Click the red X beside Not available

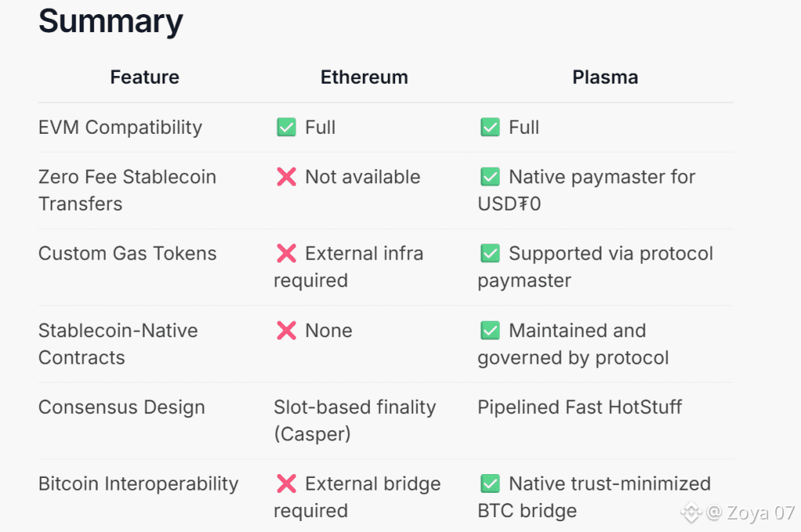click(x=286, y=178)
